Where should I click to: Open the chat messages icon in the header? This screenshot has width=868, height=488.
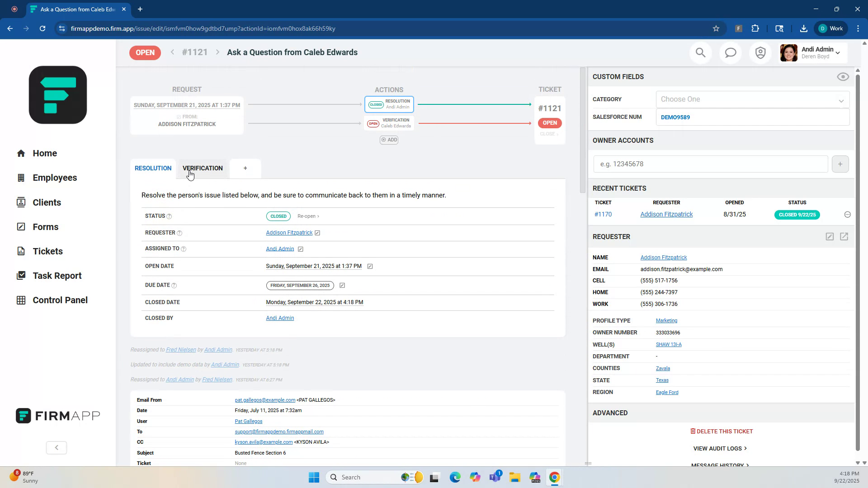tap(730, 52)
